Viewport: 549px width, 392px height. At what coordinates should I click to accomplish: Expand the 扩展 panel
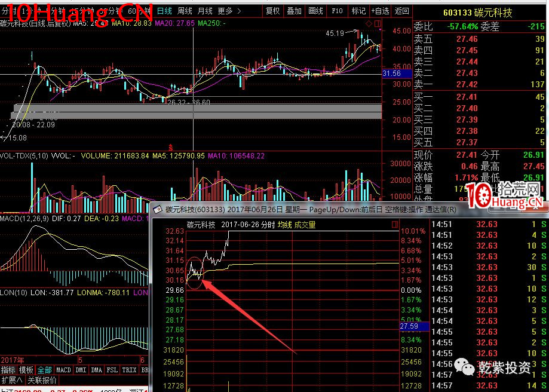13,380
